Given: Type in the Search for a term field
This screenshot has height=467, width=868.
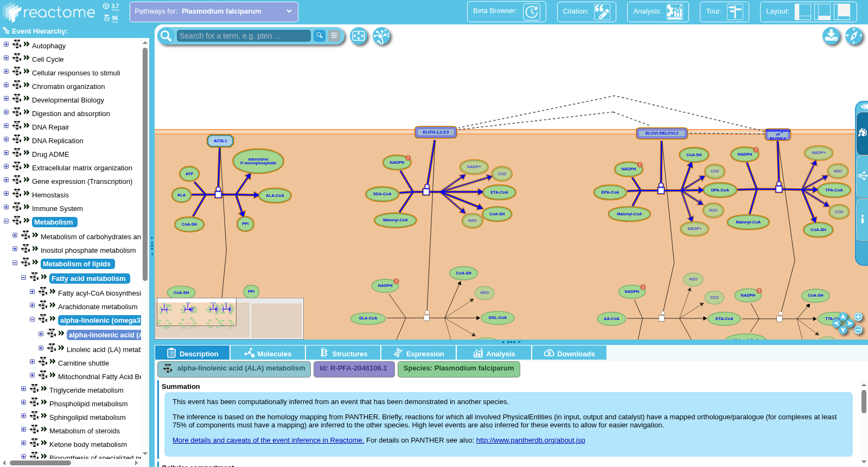Looking at the screenshot, I should tap(244, 36).
